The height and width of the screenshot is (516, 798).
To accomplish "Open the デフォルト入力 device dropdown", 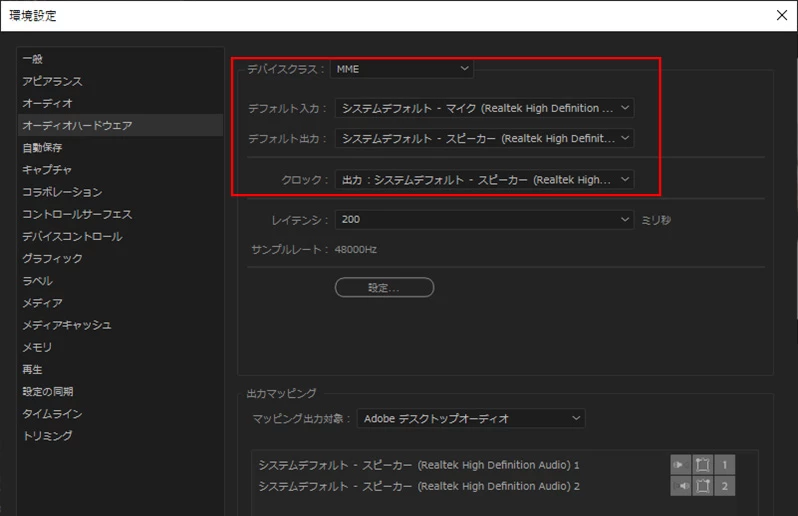I will coord(484,108).
